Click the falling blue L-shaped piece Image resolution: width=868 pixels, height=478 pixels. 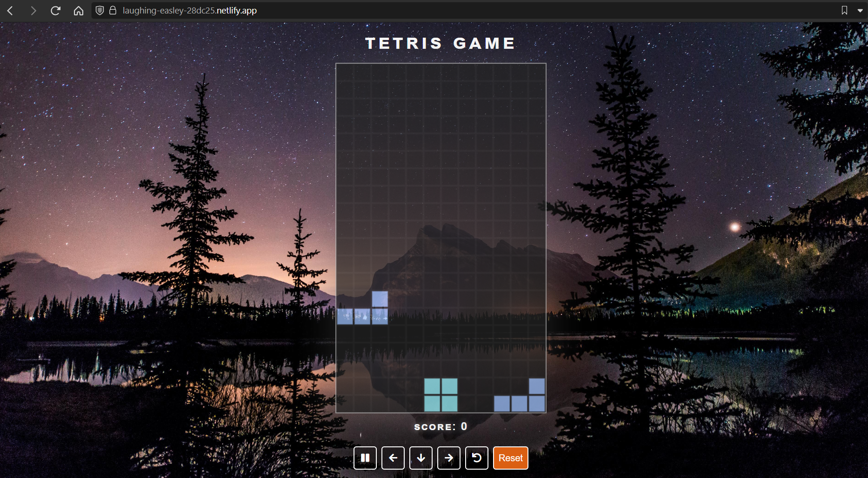tap(362, 316)
